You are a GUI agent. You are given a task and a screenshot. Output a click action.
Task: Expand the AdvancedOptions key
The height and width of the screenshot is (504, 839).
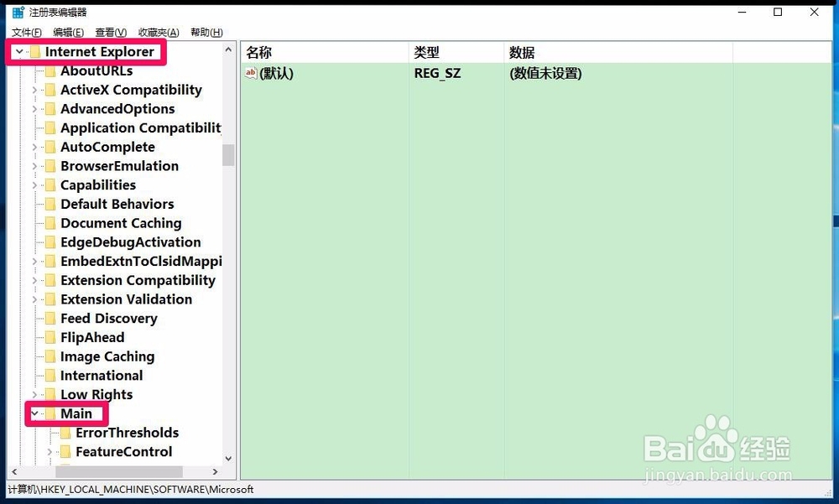point(34,109)
